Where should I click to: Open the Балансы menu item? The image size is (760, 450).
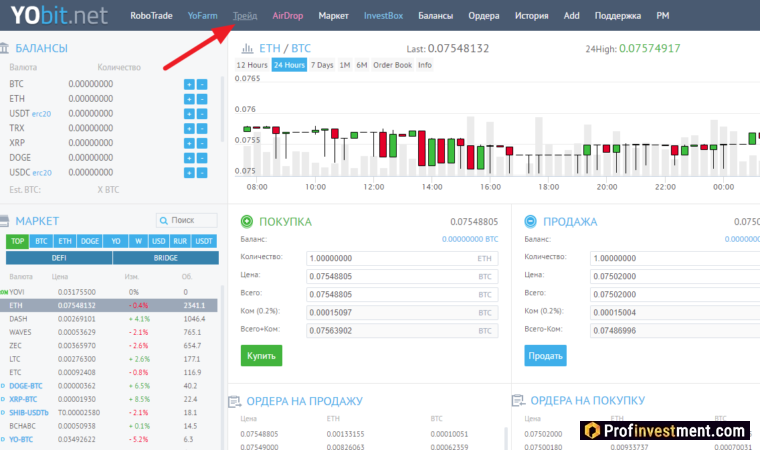coord(435,16)
